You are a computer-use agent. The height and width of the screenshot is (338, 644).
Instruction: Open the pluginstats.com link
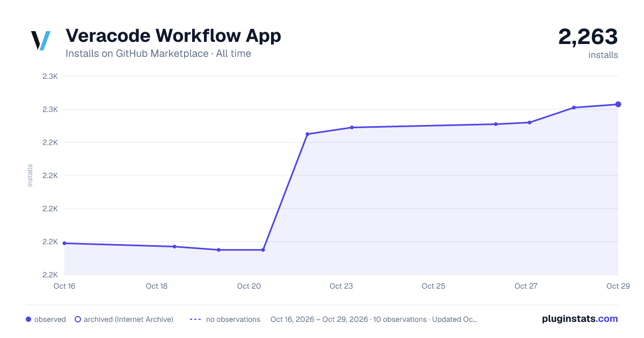tap(580, 319)
